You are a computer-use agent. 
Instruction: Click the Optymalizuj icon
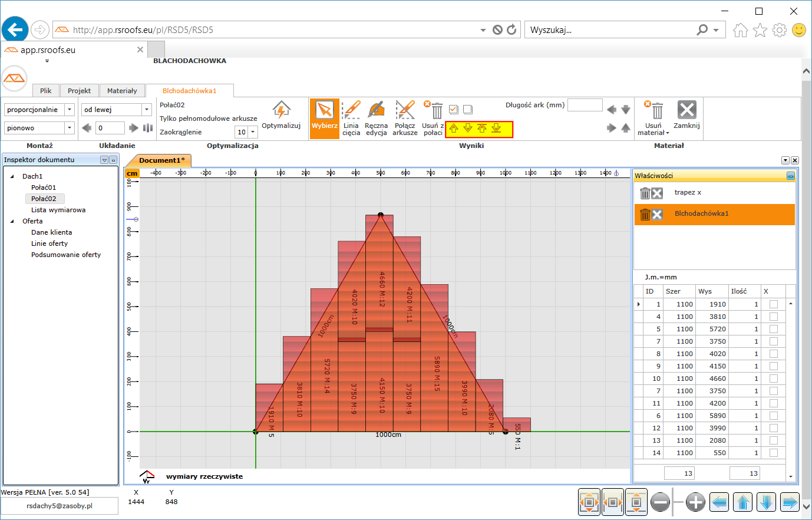(281, 110)
